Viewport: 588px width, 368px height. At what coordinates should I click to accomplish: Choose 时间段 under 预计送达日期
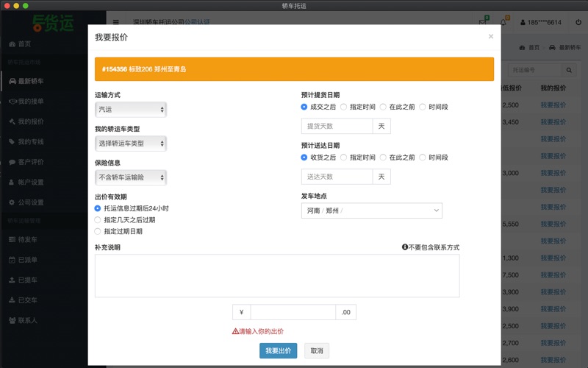(x=423, y=158)
